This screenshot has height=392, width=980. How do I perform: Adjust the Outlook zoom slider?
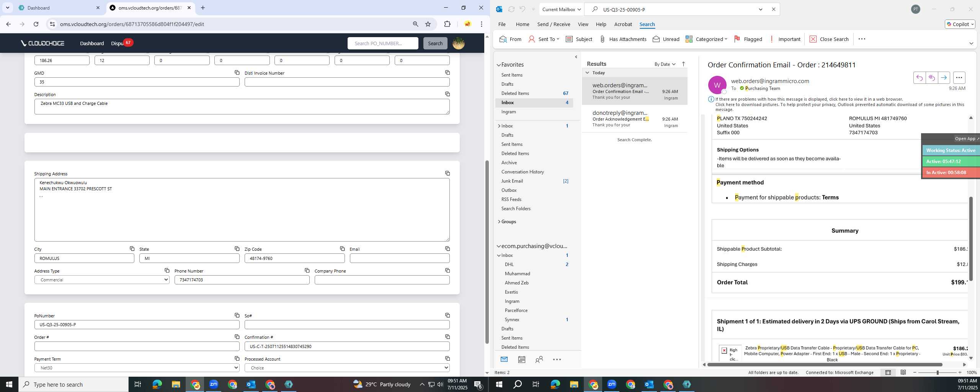[937, 372]
